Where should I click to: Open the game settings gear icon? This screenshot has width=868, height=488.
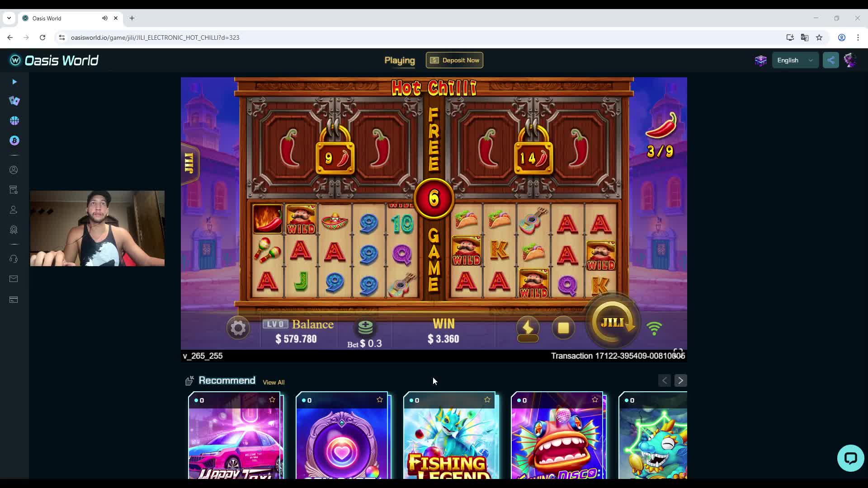(x=238, y=328)
